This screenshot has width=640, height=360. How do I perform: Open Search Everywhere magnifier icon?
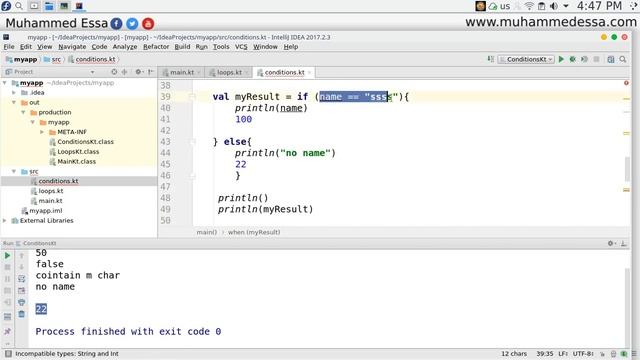point(623,59)
